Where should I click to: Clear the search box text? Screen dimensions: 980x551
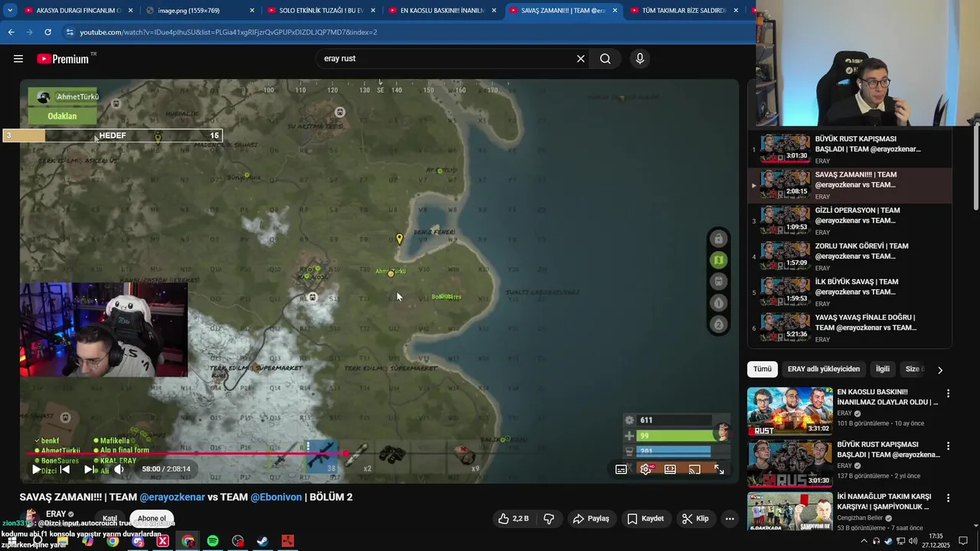tap(580, 59)
